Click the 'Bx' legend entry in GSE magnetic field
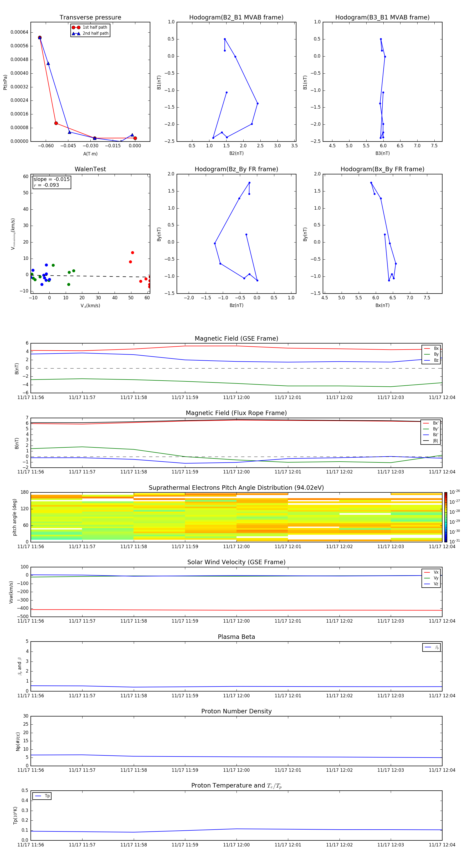Image resolution: width=473 pixels, height=868 pixels. point(431,349)
